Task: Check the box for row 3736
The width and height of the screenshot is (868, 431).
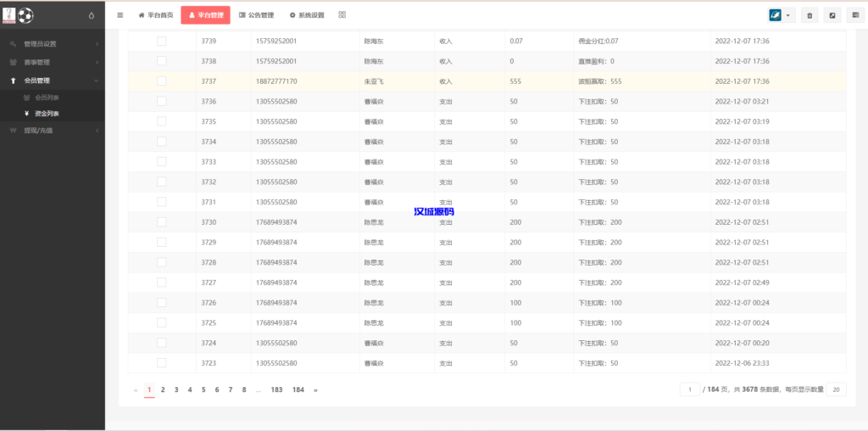Action: [162, 101]
